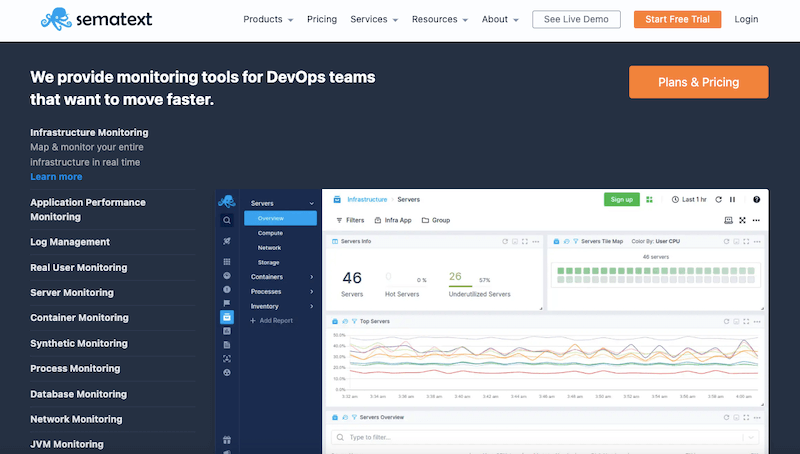800x454 pixels.
Task: Click the Plans & Pricing button
Action: tap(698, 82)
